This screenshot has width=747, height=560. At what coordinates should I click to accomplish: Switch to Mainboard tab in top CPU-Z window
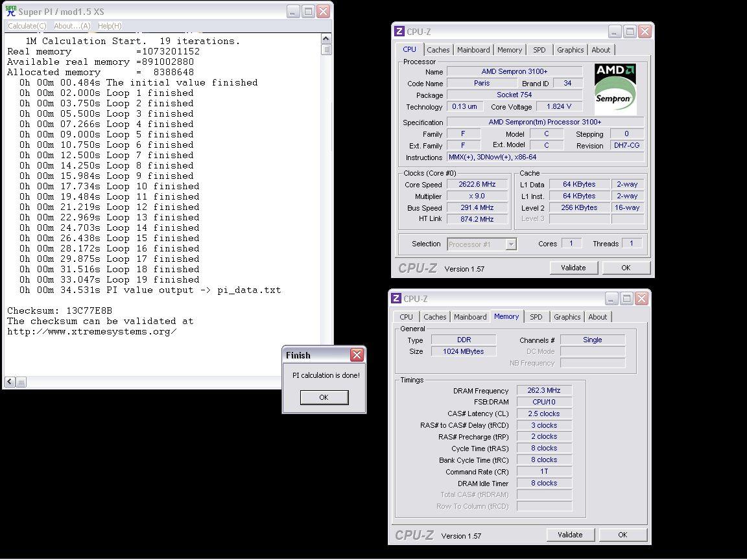coord(473,49)
